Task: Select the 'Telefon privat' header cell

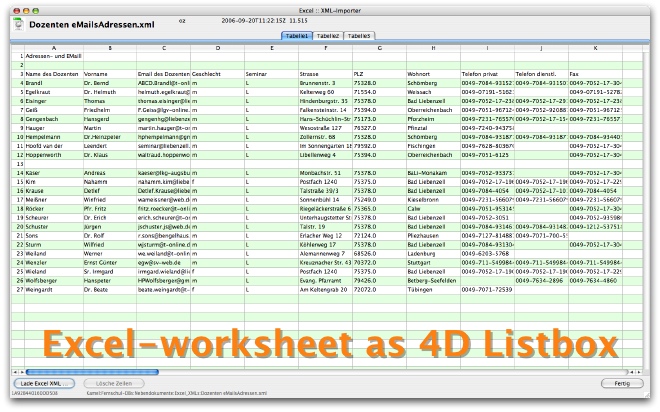Action: point(487,74)
